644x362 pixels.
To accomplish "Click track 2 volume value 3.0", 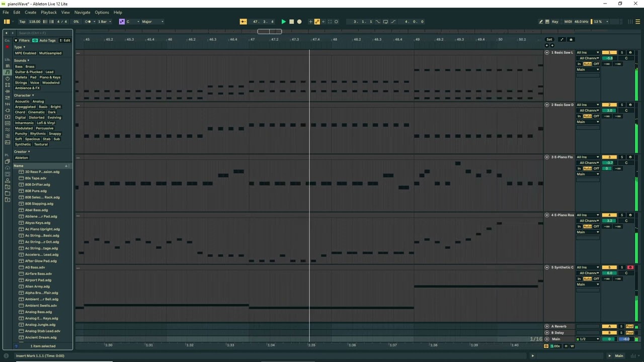I will tap(609, 111).
